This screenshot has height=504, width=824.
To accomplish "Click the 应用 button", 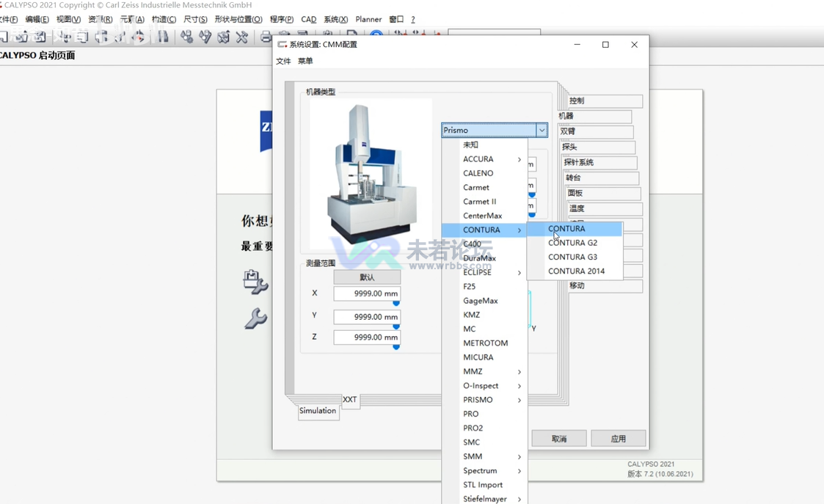I will 618,439.
